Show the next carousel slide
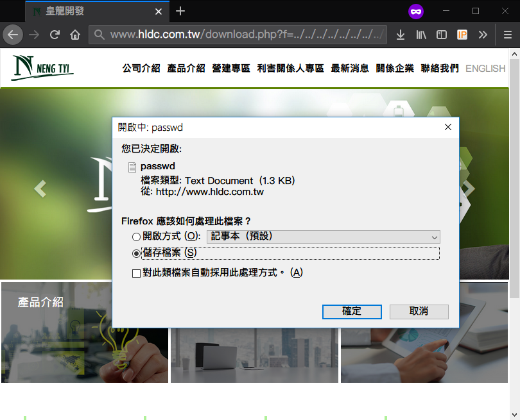The image size is (520, 420). click(468, 189)
